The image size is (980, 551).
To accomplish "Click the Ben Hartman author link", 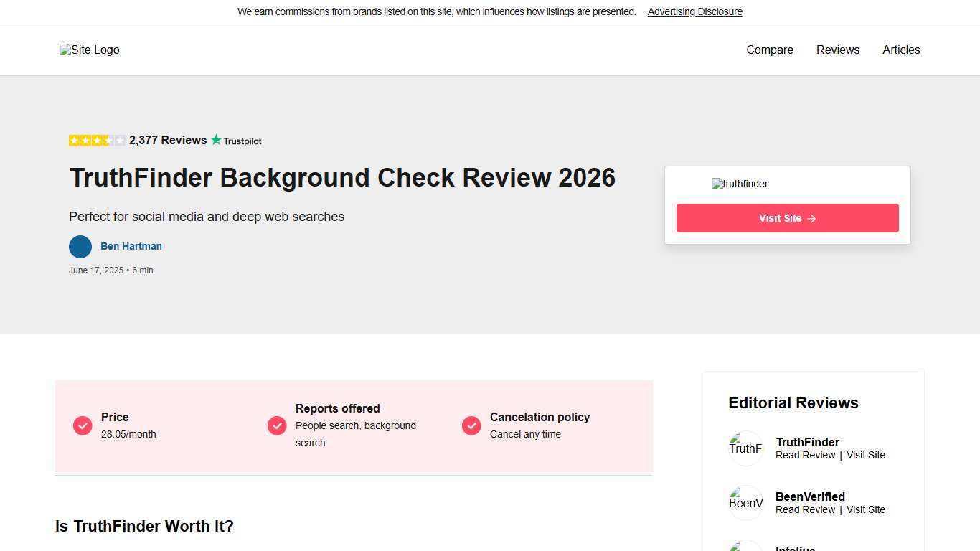I will [131, 246].
